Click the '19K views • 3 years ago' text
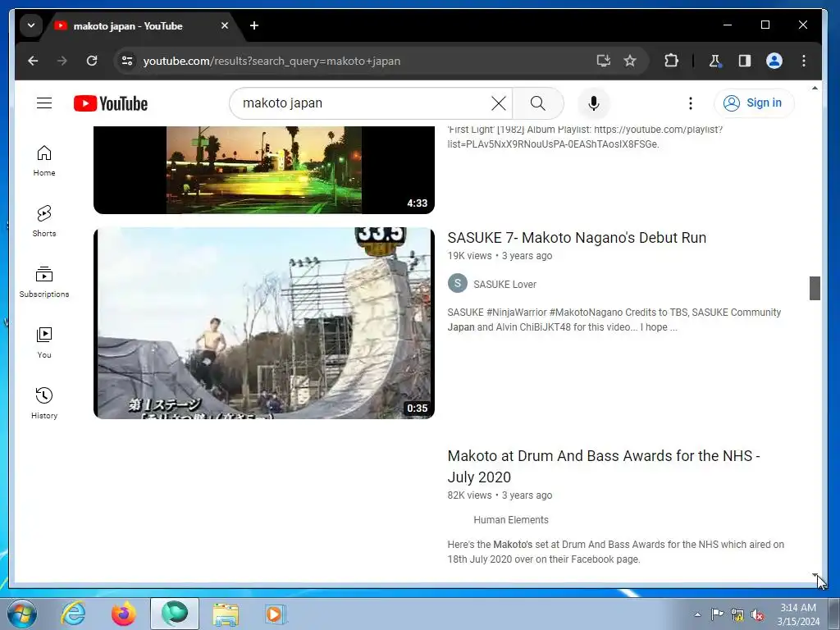 point(500,256)
